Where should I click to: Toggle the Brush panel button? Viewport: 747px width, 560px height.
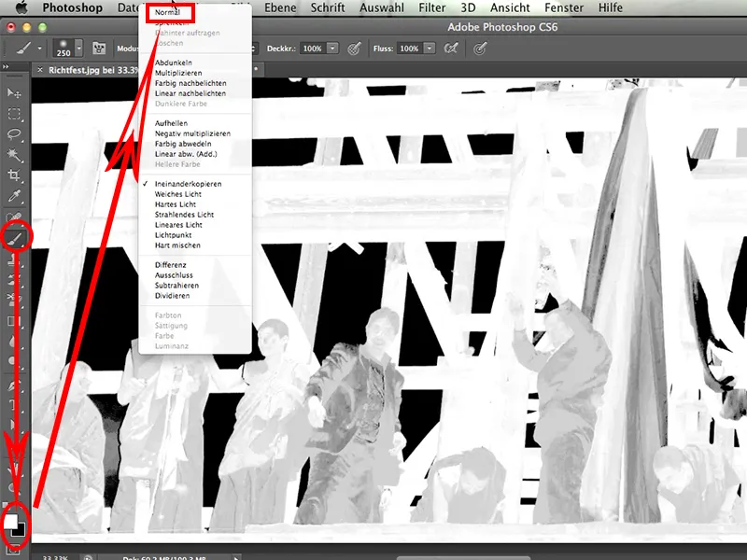(99, 49)
